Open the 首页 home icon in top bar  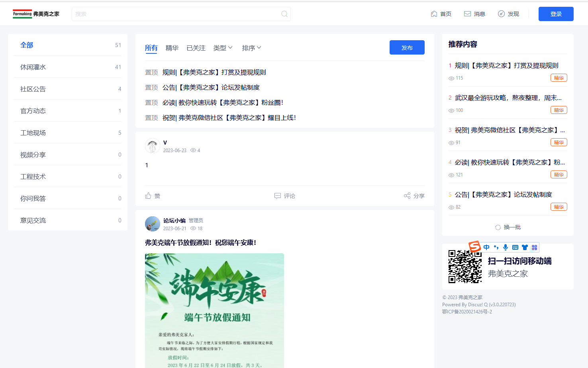434,13
